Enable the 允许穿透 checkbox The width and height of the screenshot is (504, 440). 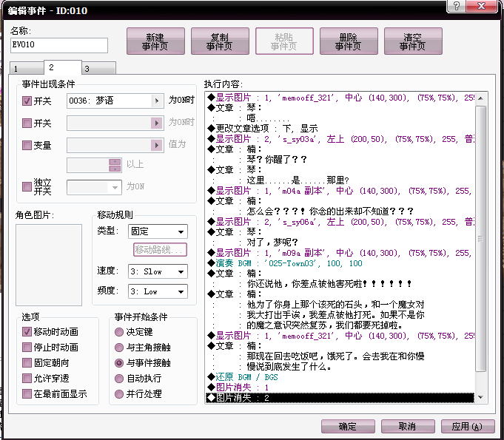pos(27,378)
